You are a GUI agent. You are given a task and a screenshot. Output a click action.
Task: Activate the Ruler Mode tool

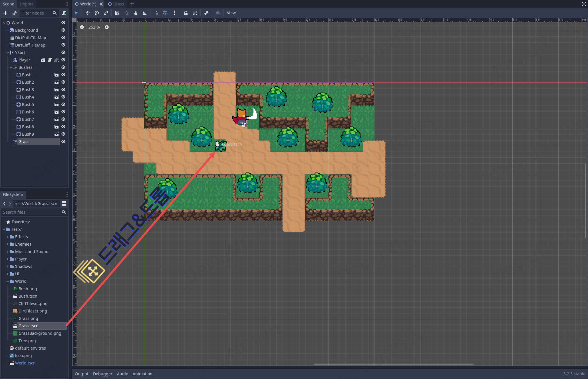144,13
